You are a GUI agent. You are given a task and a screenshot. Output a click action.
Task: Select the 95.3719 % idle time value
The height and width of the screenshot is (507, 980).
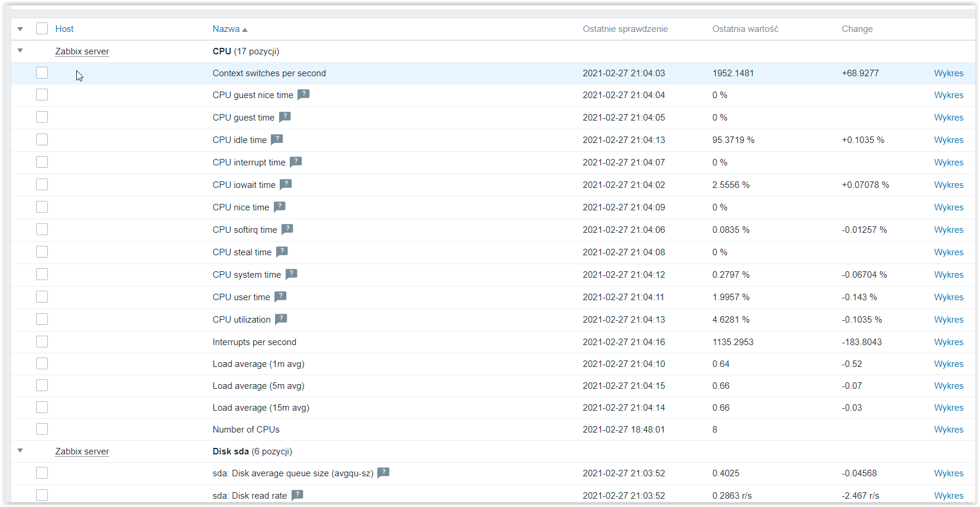pyautogui.click(x=733, y=140)
